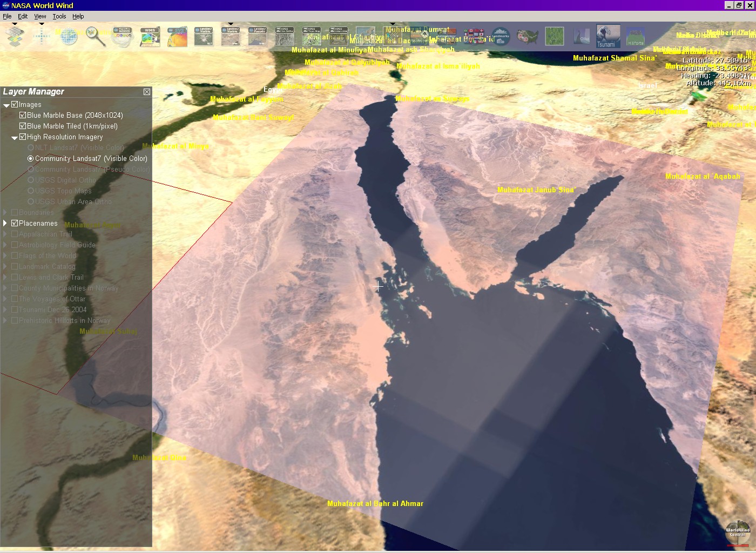Image resolution: width=756 pixels, height=553 pixels.
Task: Uncheck the Images layer checkbox
Action: coord(15,104)
